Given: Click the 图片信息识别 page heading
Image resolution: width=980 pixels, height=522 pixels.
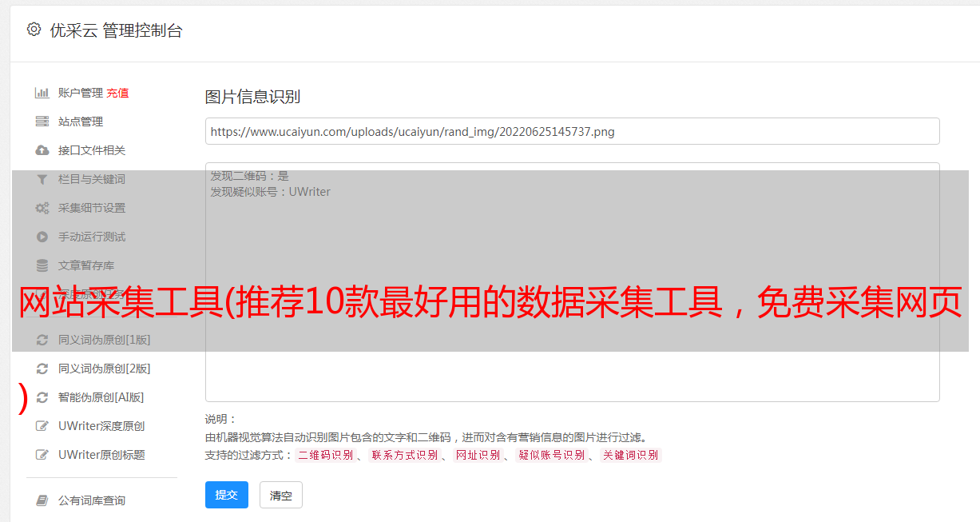Looking at the screenshot, I should [x=252, y=97].
